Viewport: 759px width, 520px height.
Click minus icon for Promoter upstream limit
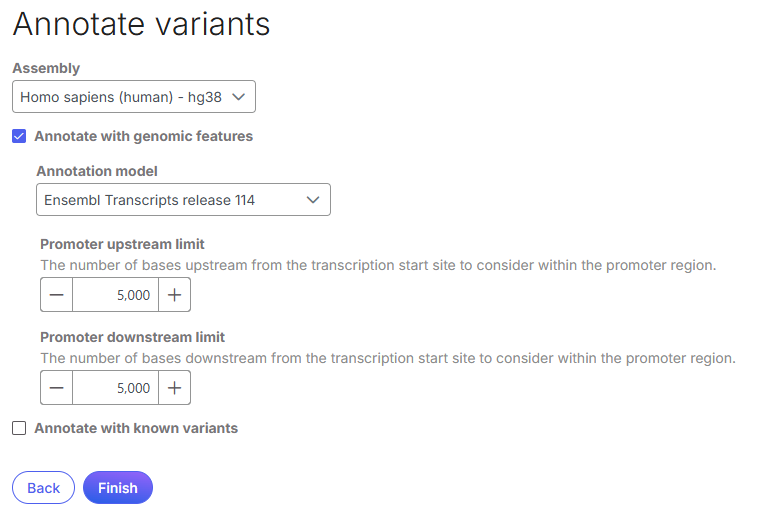(56, 295)
